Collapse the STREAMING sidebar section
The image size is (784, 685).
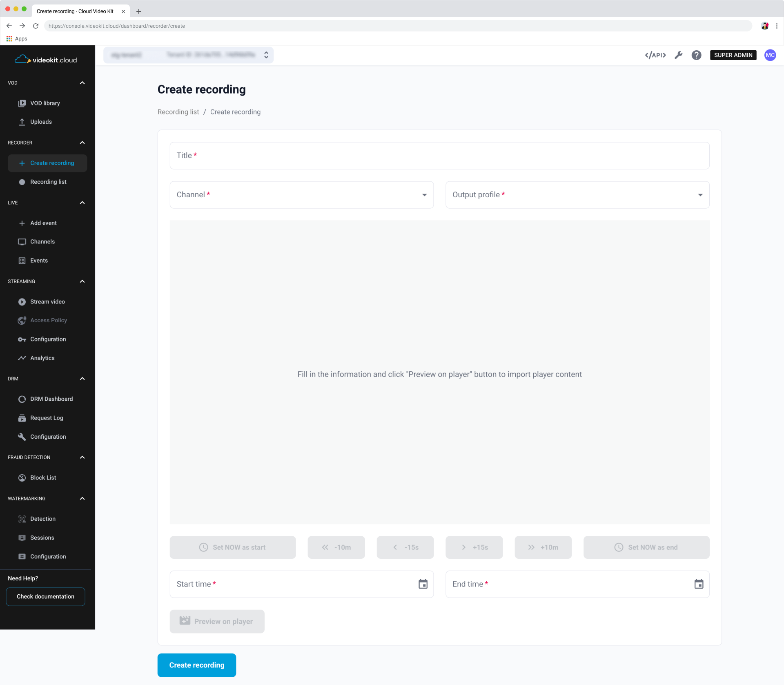[82, 281]
